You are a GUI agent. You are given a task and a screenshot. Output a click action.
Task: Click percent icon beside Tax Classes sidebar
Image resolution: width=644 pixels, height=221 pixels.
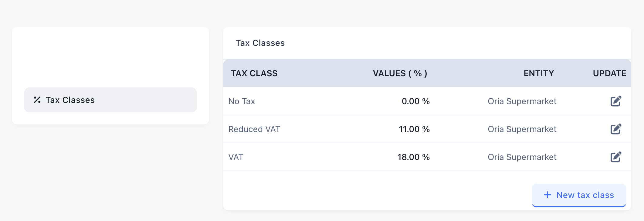coord(37,100)
